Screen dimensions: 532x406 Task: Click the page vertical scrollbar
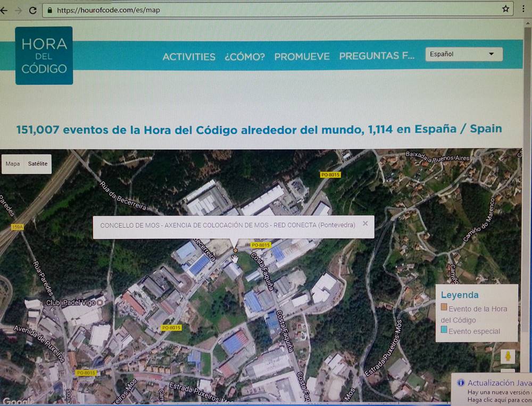(528, 180)
